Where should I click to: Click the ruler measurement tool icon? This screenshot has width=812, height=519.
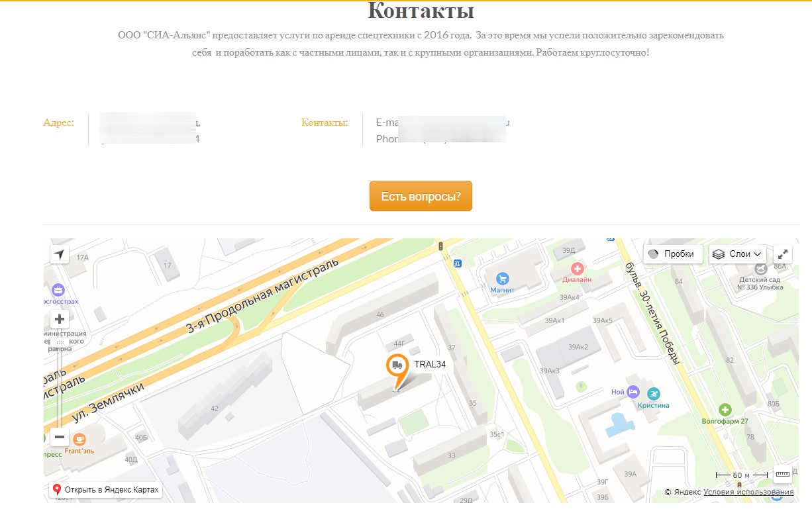(783, 474)
